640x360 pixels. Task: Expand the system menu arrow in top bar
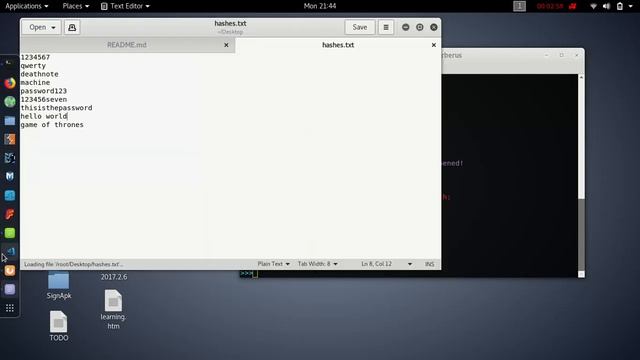coord(630,6)
